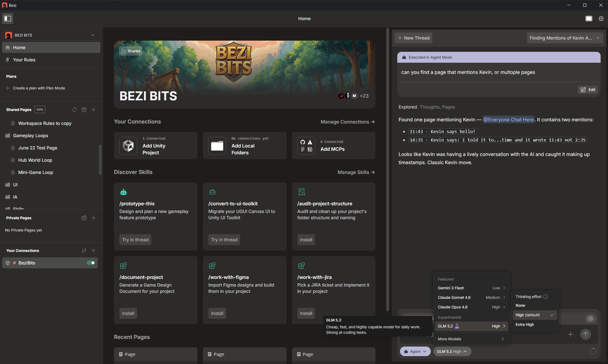Choose GLM 5.2 experimental model

tap(471, 326)
